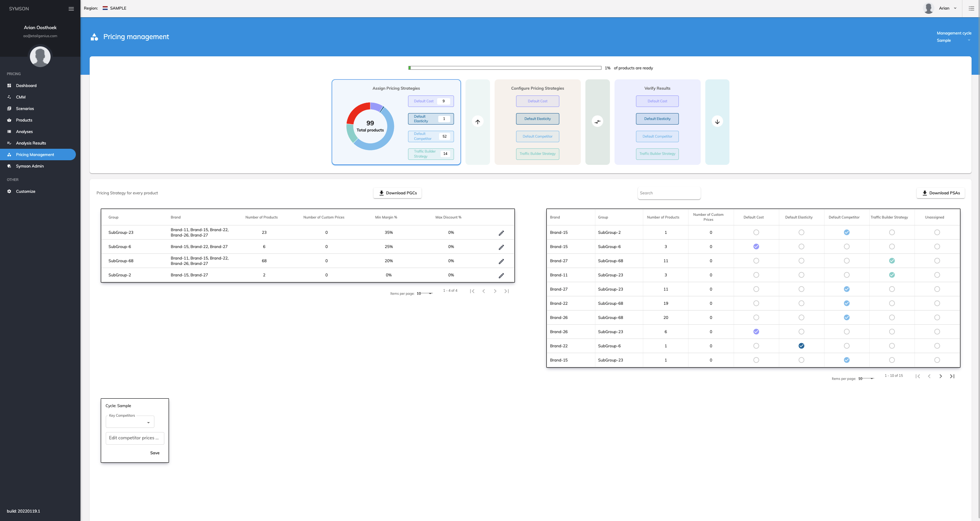Click the down arrow next to Verify Results
980x521 pixels.
tap(717, 122)
